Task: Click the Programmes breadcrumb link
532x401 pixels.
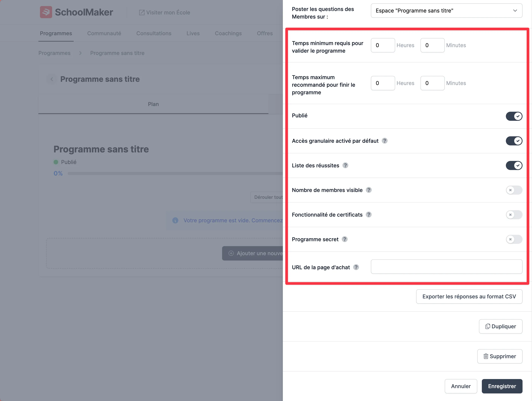Action: click(x=54, y=53)
